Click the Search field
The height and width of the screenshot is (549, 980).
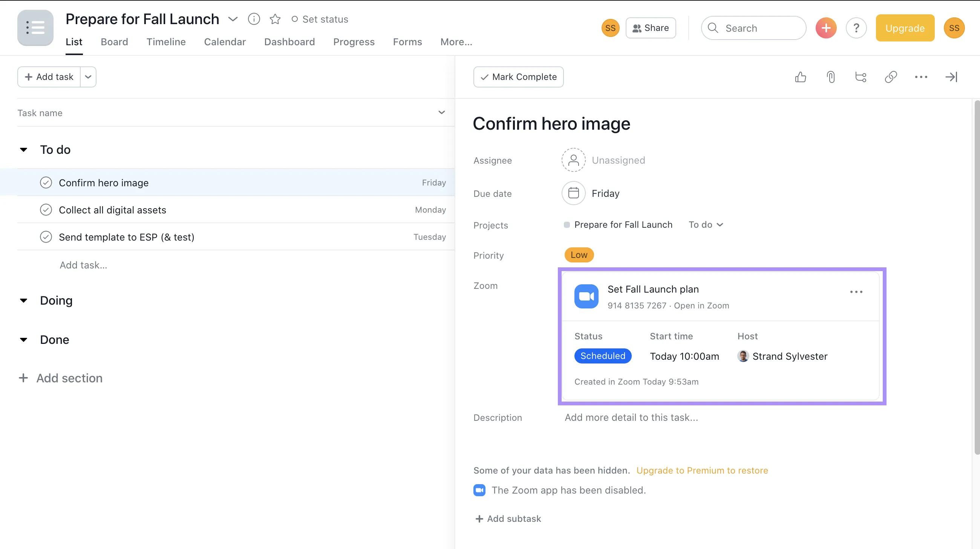point(753,28)
